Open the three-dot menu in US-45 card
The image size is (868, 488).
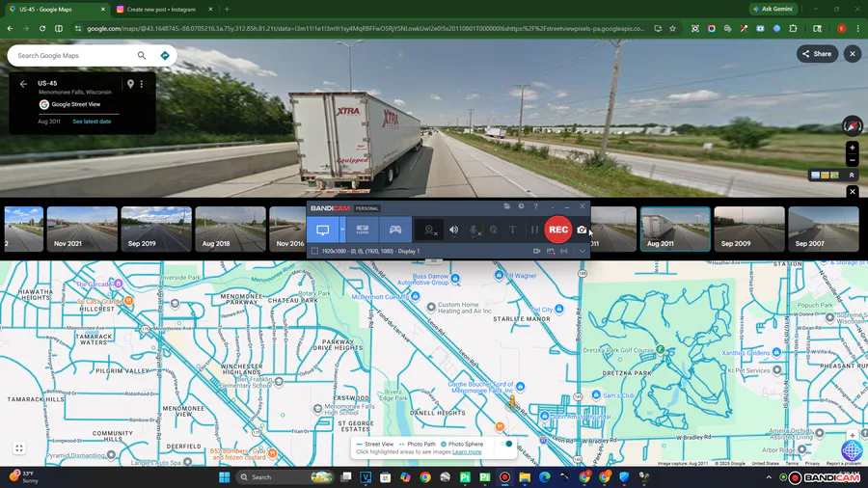point(142,84)
